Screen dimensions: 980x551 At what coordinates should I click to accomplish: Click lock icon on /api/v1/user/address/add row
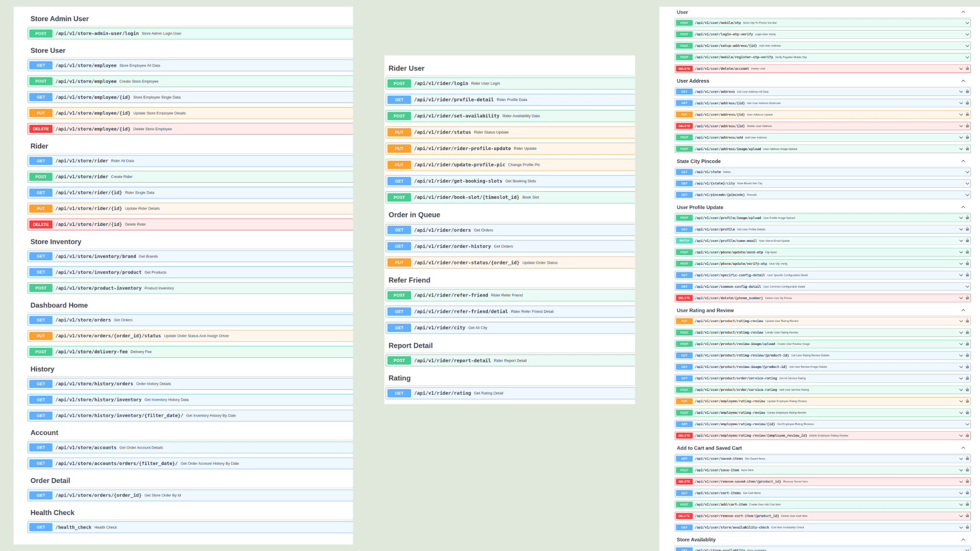[967, 137]
